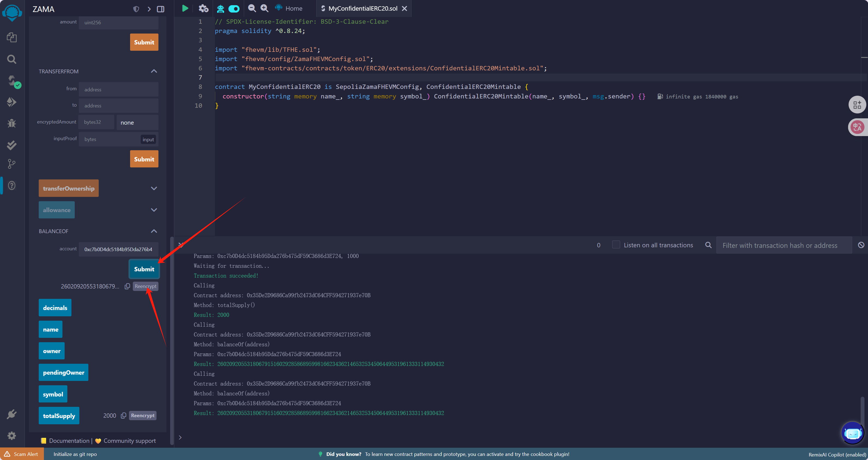This screenshot has height=460, width=868.
Task: Open the Remix home logo icon
Action: point(12,13)
